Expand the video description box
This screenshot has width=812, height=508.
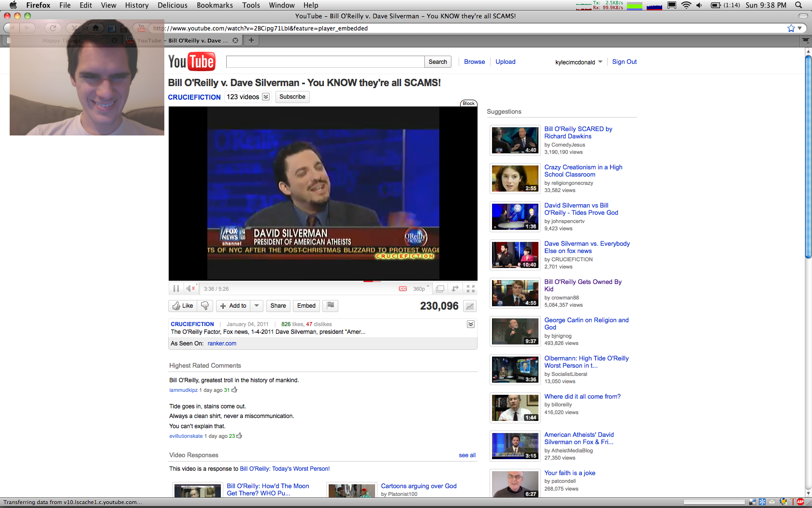click(470, 324)
